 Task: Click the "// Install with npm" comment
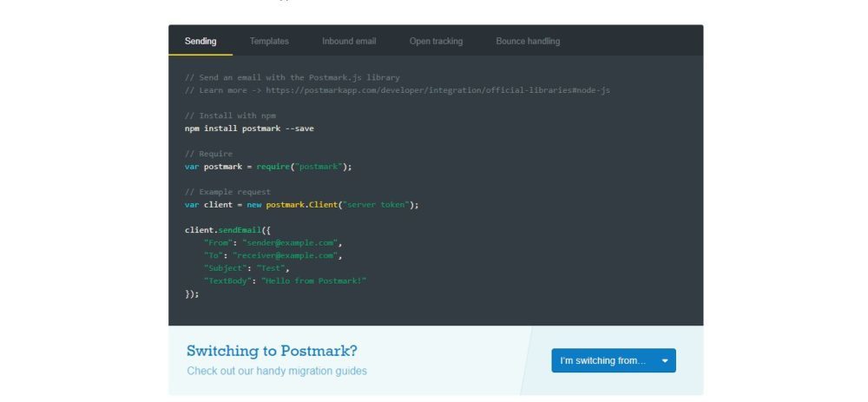pos(230,115)
